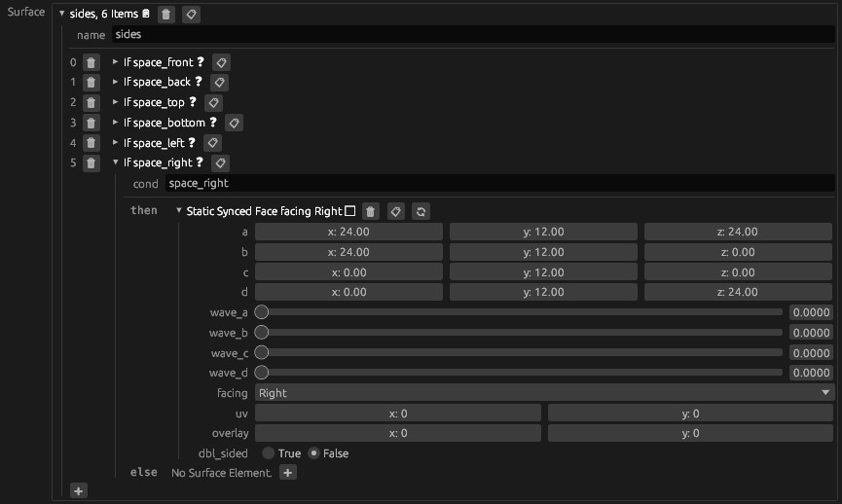Collapse the Static Synced Face section
842x504 pixels.
point(179,211)
